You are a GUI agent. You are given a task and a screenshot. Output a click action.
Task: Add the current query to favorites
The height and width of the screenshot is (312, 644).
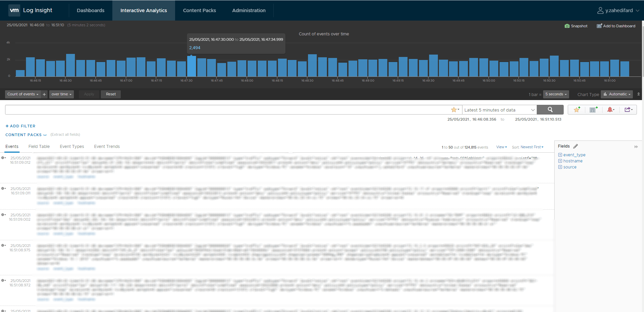[x=576, y=110]
